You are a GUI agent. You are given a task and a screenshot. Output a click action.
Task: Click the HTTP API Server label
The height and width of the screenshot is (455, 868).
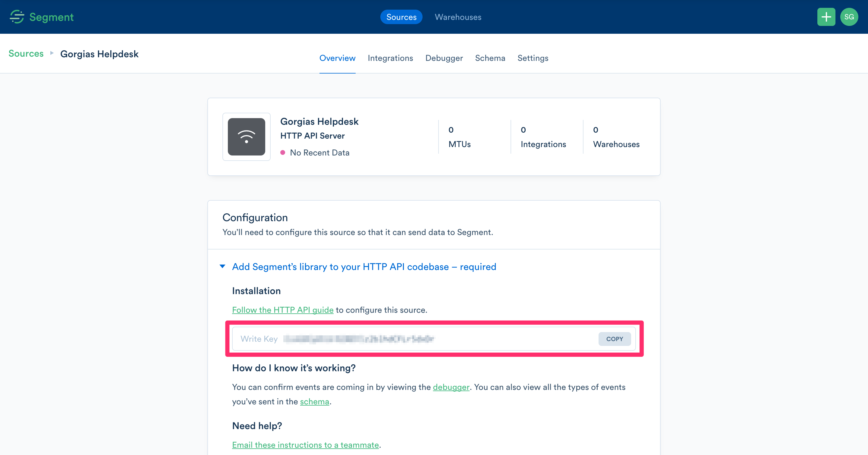click(x=312, y=136)
